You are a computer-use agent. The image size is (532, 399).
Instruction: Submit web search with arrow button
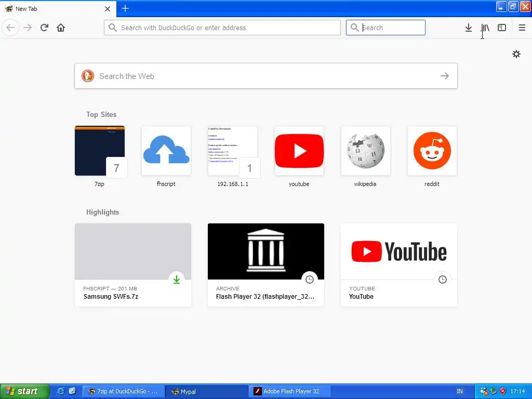click(445, 76)
